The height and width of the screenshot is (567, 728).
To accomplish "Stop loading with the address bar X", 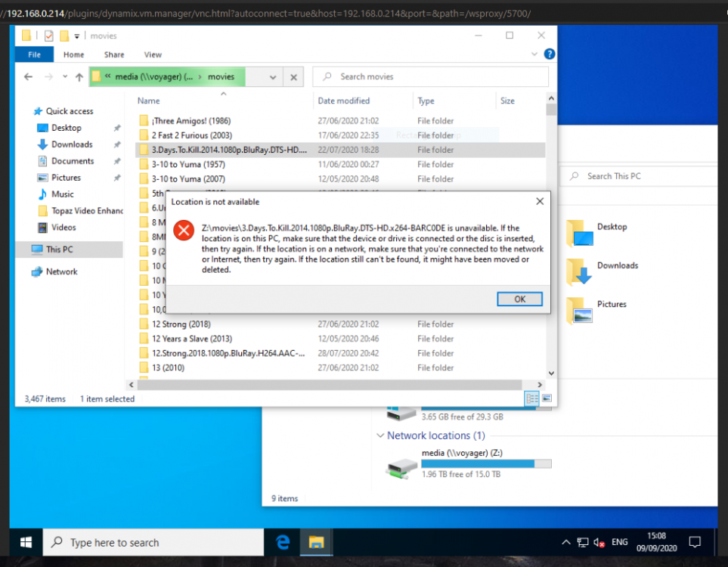I will point(293,77).
